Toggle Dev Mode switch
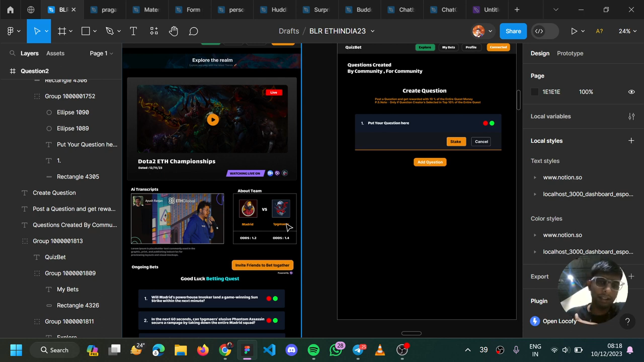644x362 pixels. coord(545,31)
